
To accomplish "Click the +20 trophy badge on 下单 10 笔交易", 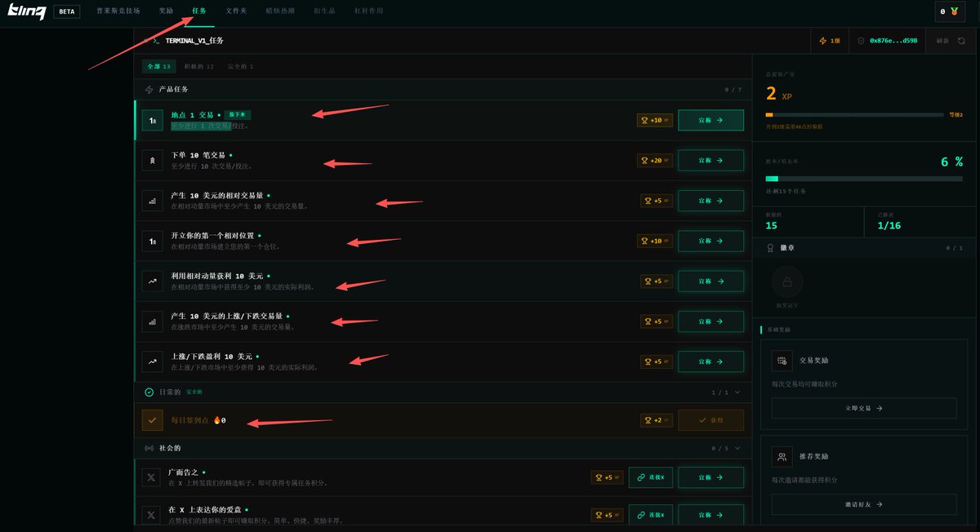I will click(x=654, y=161).
